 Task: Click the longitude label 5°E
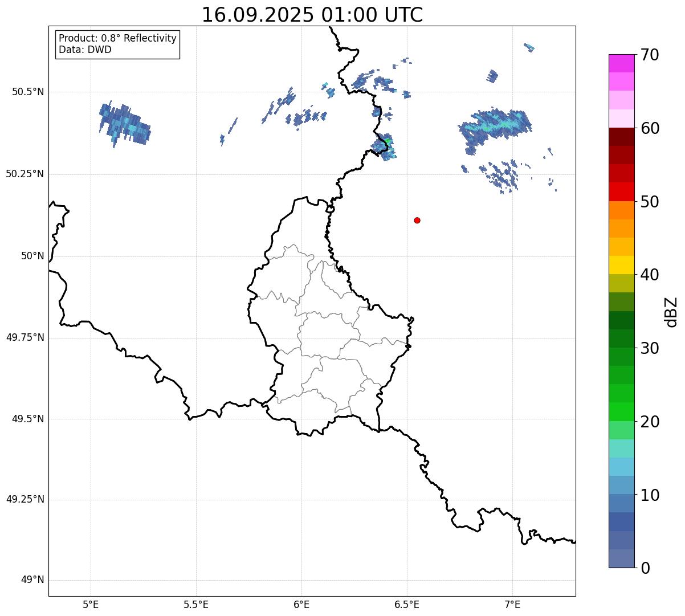(x=91, y=605)
